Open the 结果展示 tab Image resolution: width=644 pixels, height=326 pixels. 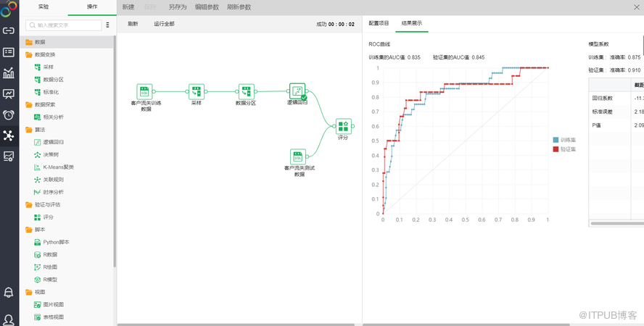click(x=412, y=23)
